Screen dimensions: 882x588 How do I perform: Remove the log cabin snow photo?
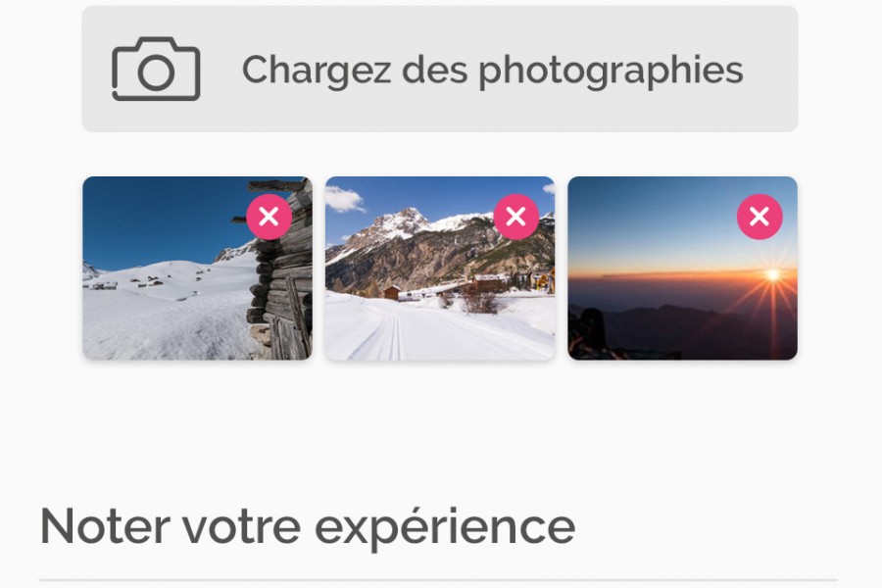(x=269, y=217)
